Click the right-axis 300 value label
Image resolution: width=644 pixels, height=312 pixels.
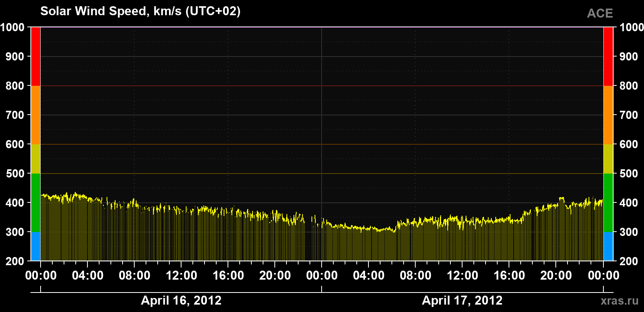tap(629, 232)
